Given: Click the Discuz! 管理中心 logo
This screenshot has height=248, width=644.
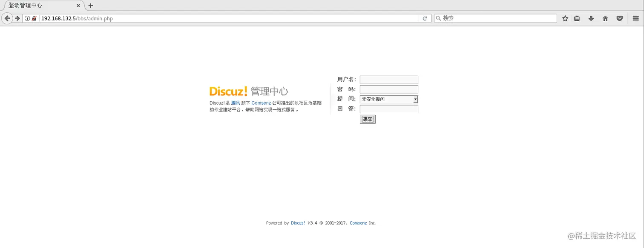Looking at the screenshot, I should click(249, 91).
